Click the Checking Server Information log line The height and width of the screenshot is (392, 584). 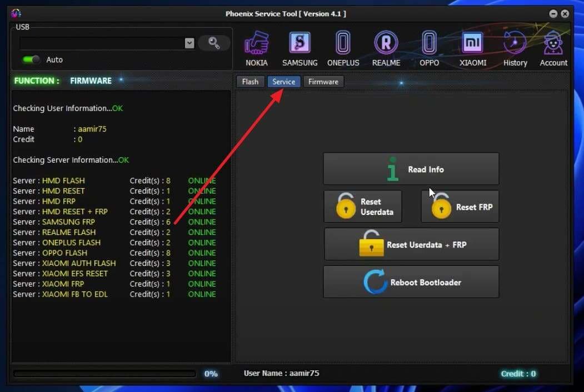click(71, 160)
